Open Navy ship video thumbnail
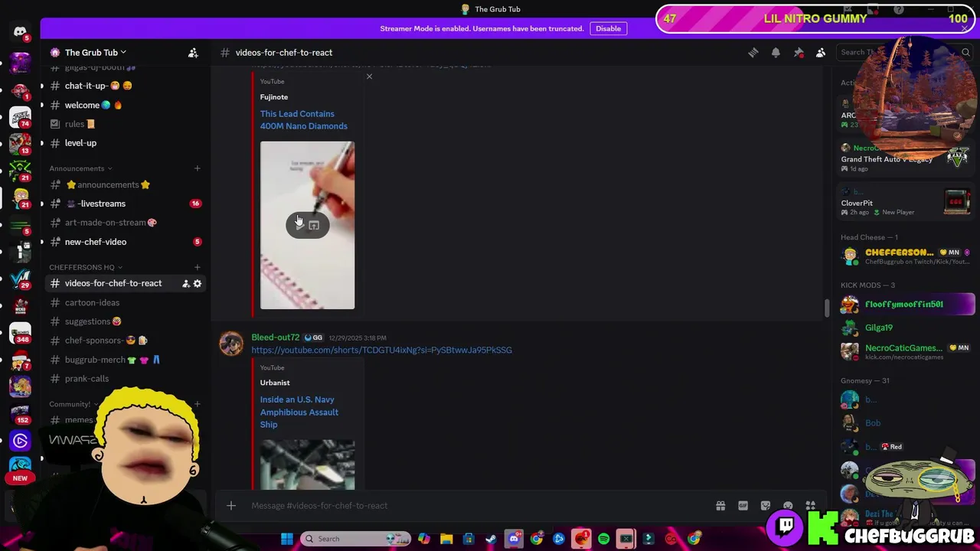The height and width of the screenshot is (551, 980). click(x=307, y=465)
